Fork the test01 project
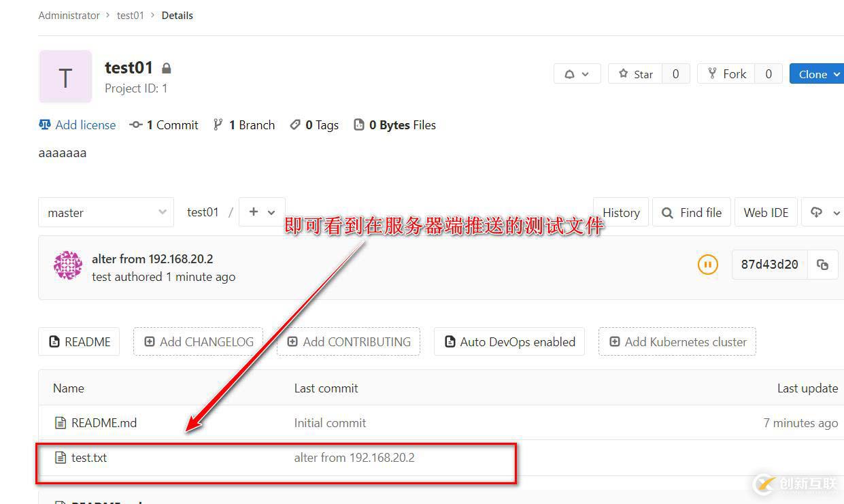 (726, 74)
